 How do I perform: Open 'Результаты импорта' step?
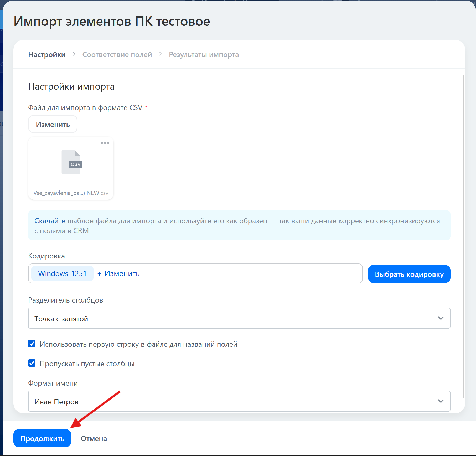click(x=204, y=55)
